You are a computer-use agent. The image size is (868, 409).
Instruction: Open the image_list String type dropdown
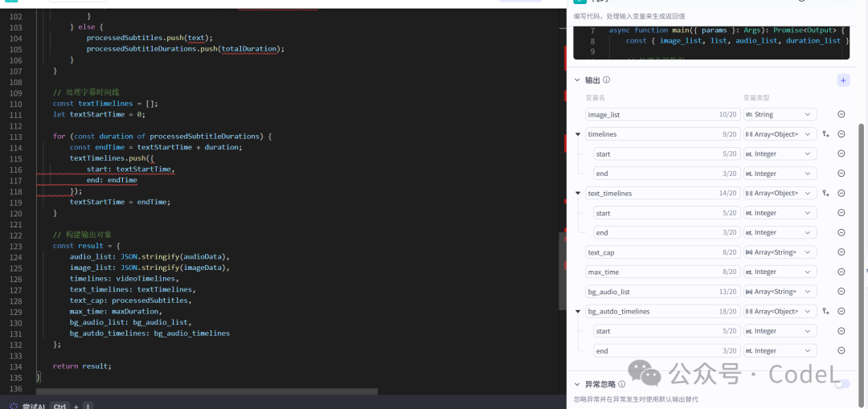pyautogui.click(x=780, y=115)
